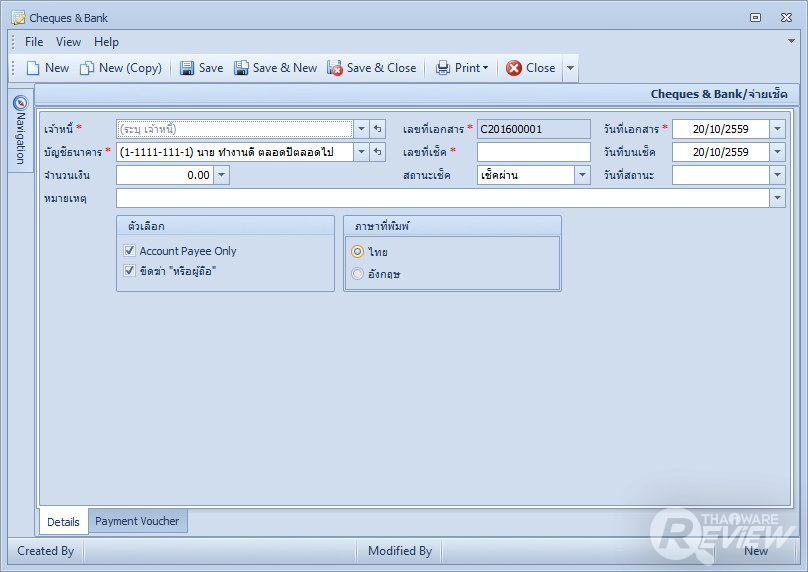Click the เจ้าหนี้ creditor input field
Screen dimensions: 808x572
tap(235, 129)
